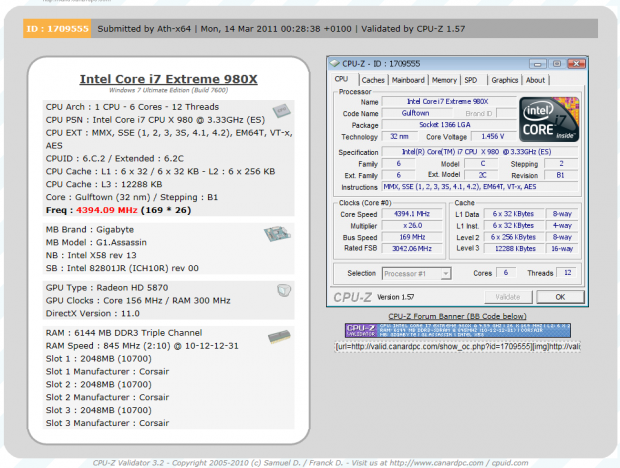Click the L1 Data 6 x 32 KBytes field
This screenshot has height=468, width=620.
tap(514, 214)
